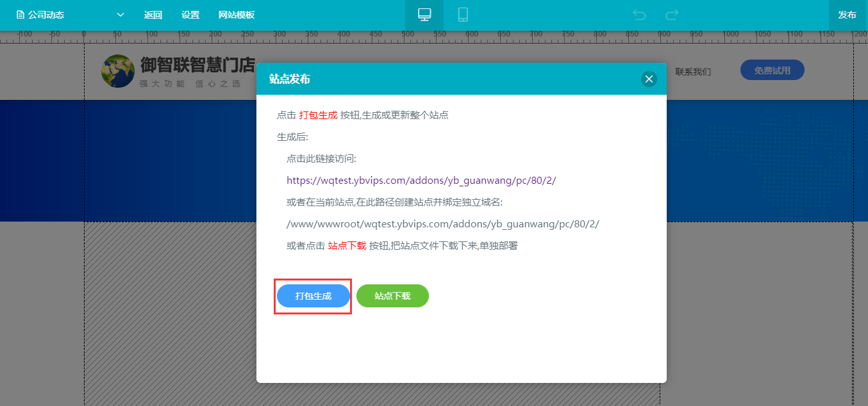This screenshot has height=406, width=868.
Task: Expand the 公司动态 page dropdown chevron
Action: [x=121, y=15]
